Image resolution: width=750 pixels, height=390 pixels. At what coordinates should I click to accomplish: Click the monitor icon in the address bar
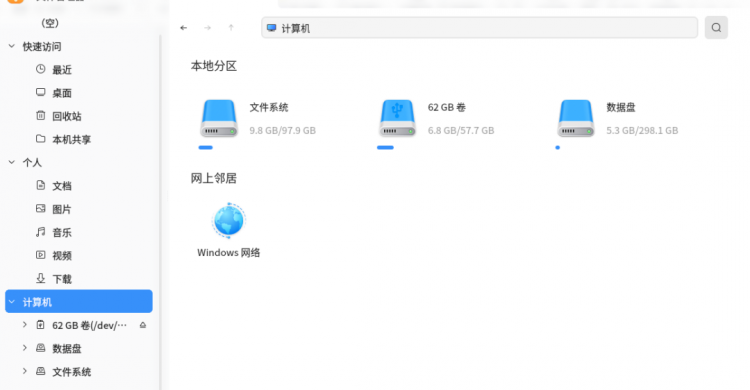point(272,28)
